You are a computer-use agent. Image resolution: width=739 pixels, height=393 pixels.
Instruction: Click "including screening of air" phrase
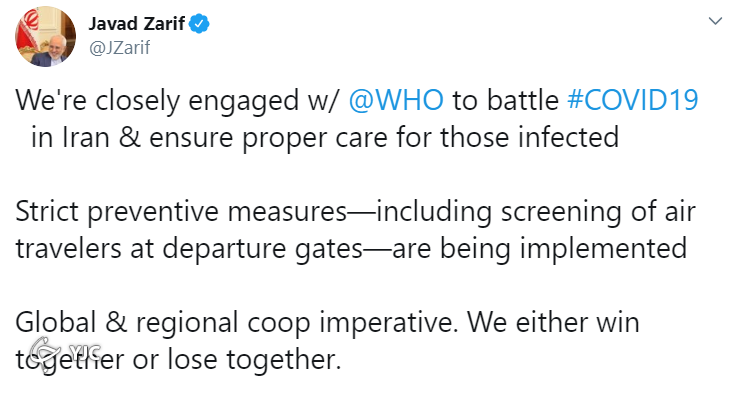(x=536, y=212)
